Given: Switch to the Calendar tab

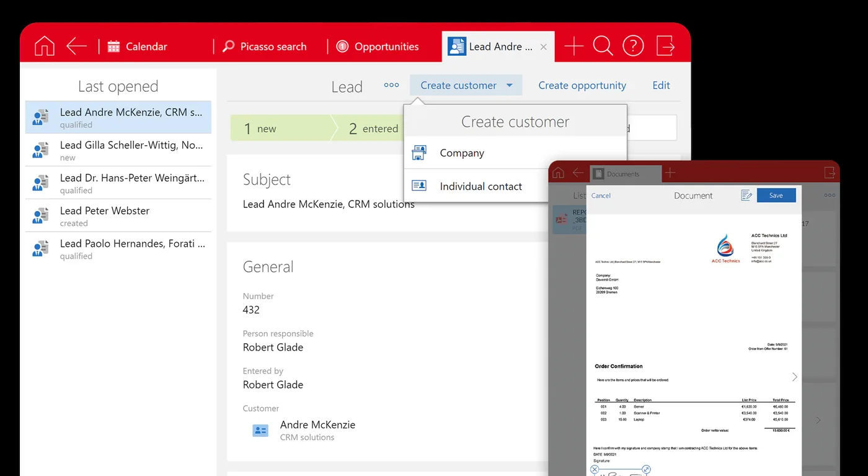Looking at the screenshot, I should point(137,47).
